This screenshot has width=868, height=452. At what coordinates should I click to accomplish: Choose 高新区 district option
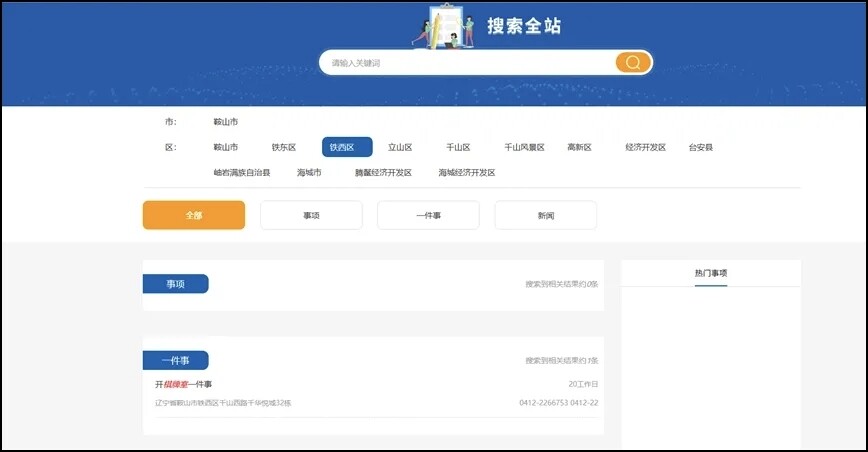[x=579, y=147]
